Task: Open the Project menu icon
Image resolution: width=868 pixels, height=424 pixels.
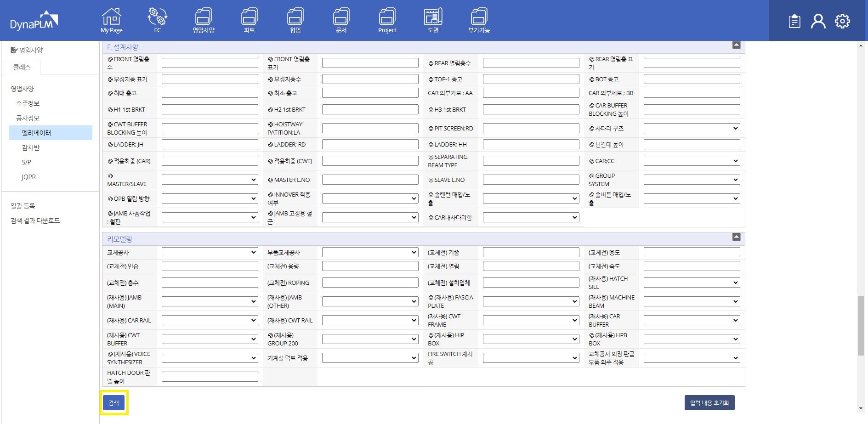Action: 387,20
